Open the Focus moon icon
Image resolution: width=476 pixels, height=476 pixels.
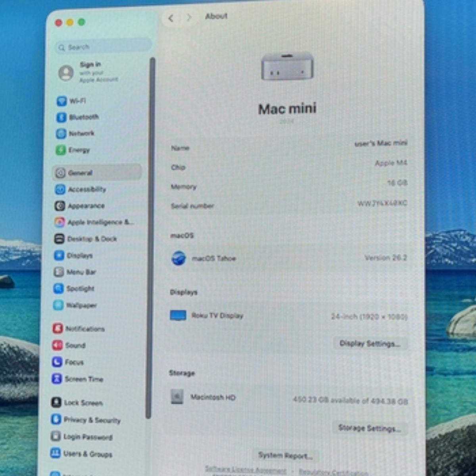pos(57,362)
